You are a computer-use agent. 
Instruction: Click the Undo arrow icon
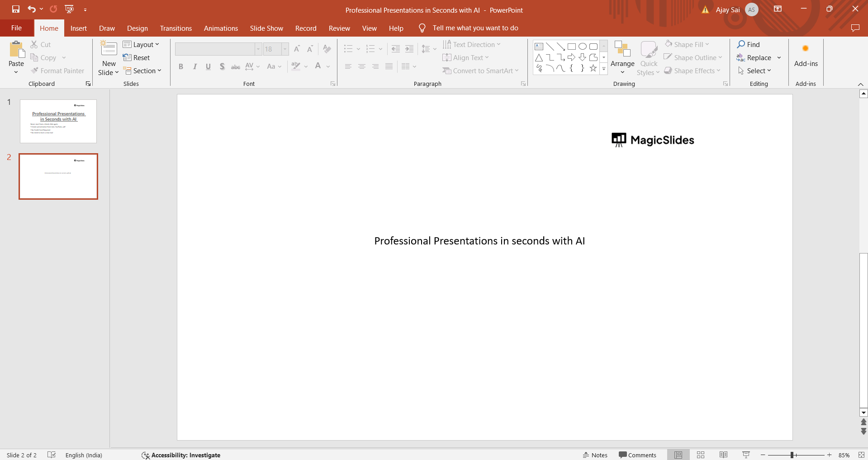point(31,9)
